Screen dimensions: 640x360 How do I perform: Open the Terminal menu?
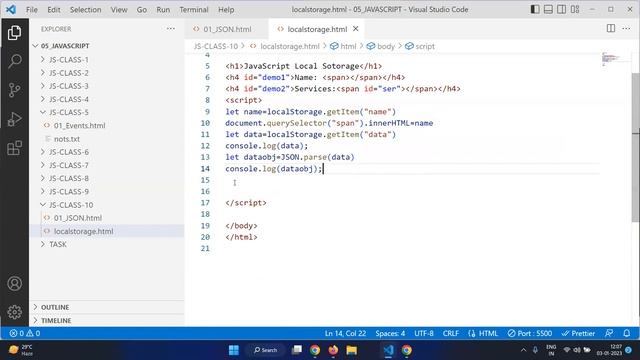coord(194,9)
